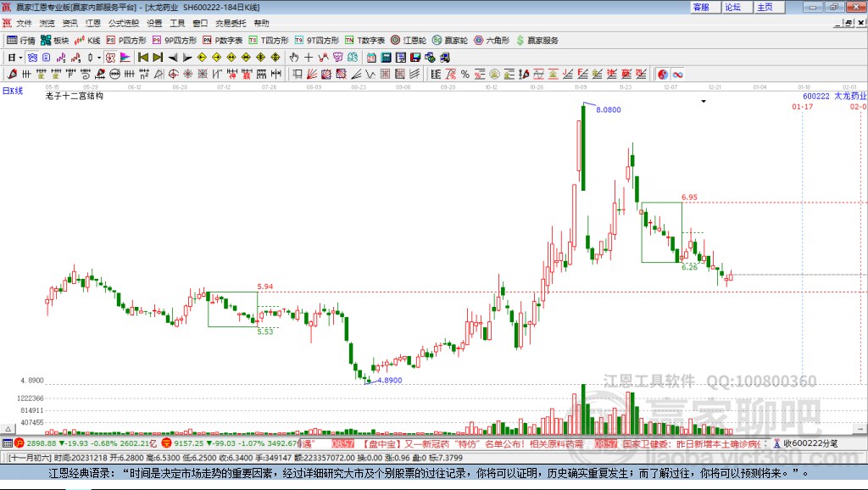Switch to K线 chart view
This screenshot has height=490, width=868.
pyautogui.click(x=87, y=40)
